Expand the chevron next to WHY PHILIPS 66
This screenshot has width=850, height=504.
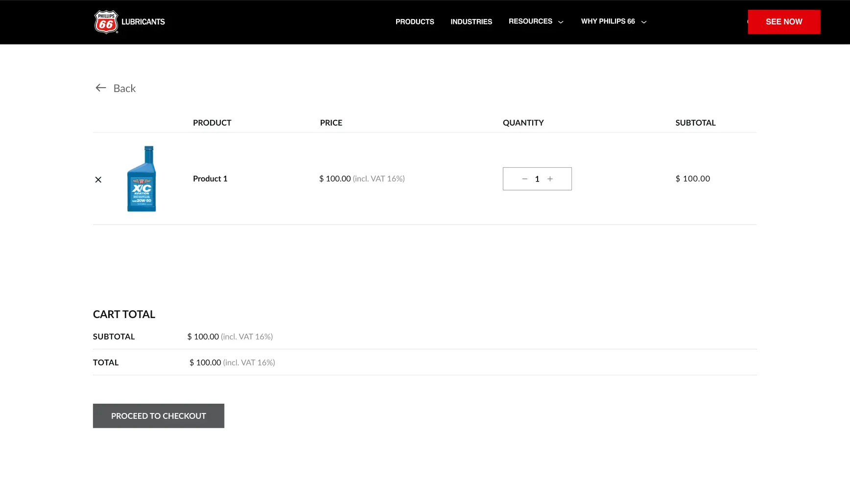tap(644, 22)
